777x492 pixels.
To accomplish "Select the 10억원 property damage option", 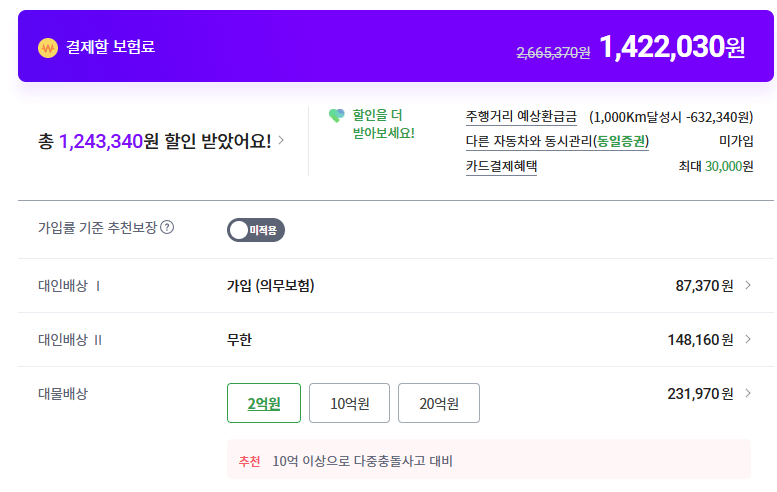I will (x=349, y=403).
